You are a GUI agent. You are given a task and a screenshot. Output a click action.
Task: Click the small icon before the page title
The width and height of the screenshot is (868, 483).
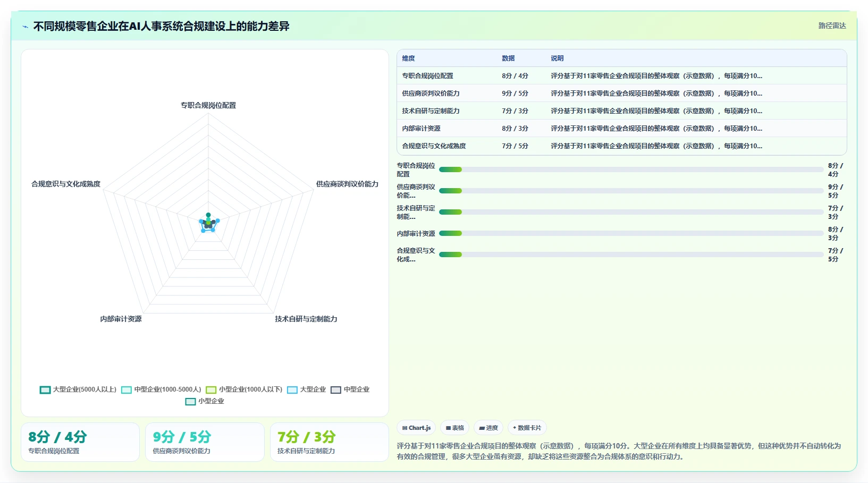(x=25, y=27)
